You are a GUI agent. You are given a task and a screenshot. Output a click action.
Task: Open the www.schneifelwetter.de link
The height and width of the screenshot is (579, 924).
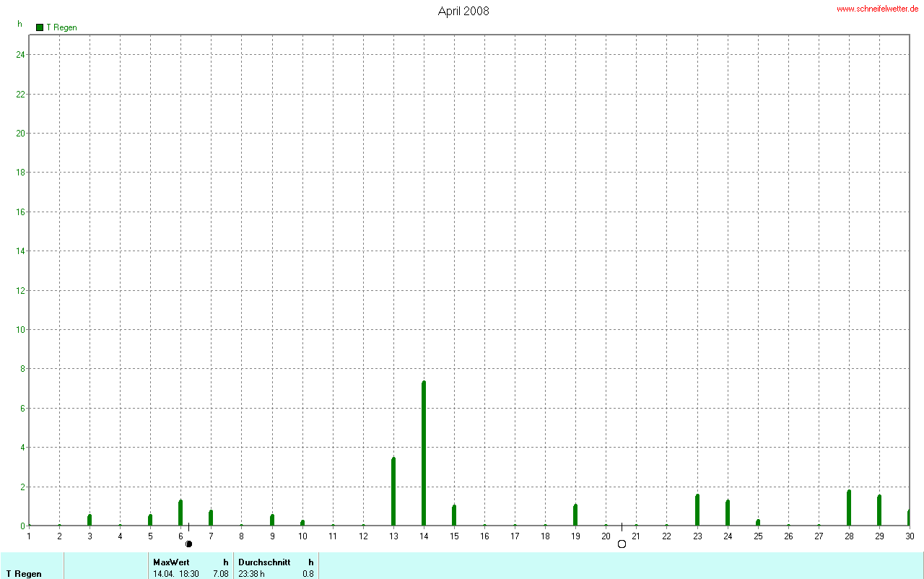click(877, 9)
